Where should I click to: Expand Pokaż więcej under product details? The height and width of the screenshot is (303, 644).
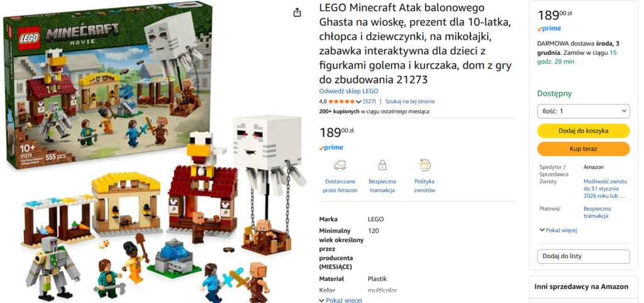(x=340, y=300)
